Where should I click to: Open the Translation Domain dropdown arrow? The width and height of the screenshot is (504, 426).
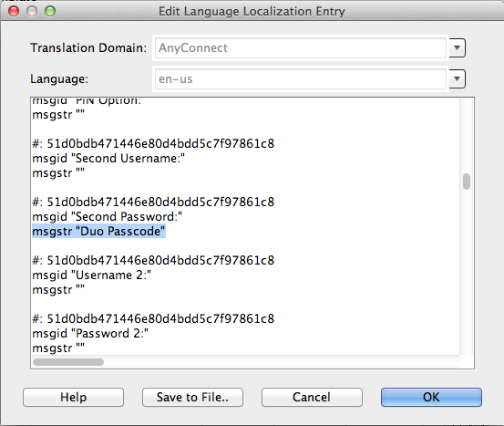click(458, 48)
